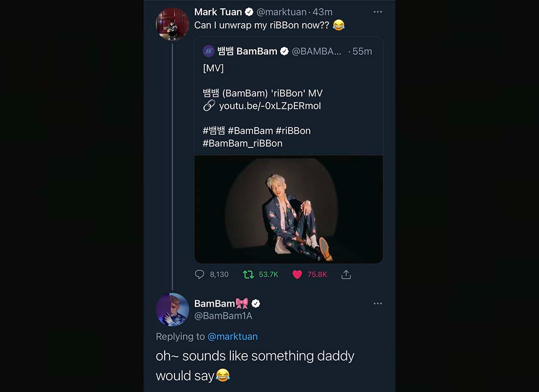Open Mark Tuan's tweet more options
The image size is (539, 392).
[377, 12]
